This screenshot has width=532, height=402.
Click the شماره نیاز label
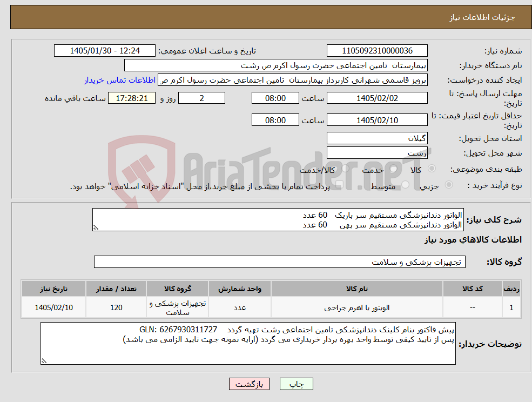pyautogui.click(x=503, y=51)
